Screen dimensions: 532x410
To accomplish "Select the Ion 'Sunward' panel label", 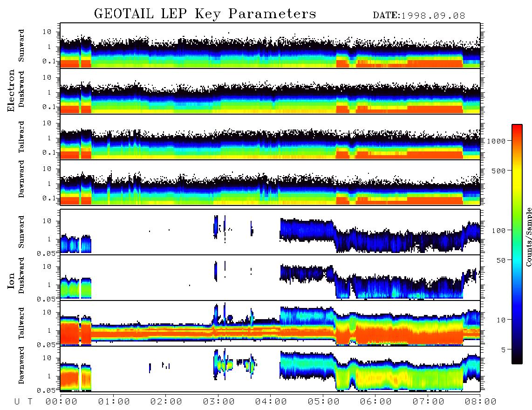I will 21,232.
